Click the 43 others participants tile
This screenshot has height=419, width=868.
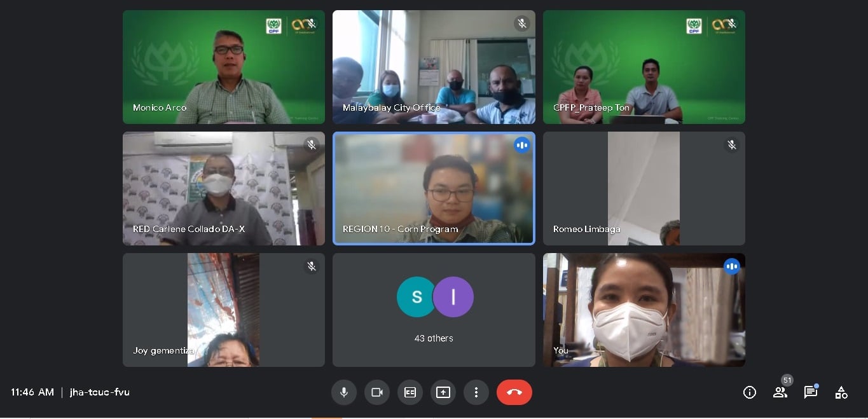point(434,310)
